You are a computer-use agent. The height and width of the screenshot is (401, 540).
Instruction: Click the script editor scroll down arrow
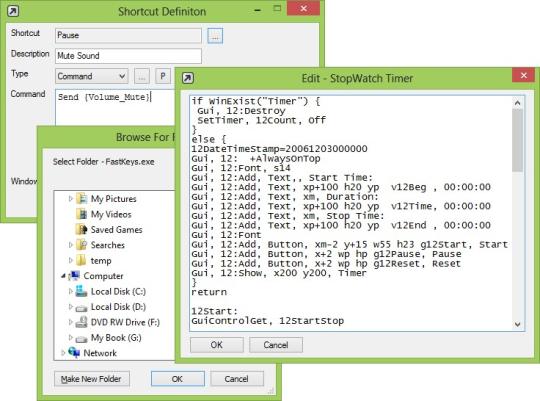(x=517, y=325)
